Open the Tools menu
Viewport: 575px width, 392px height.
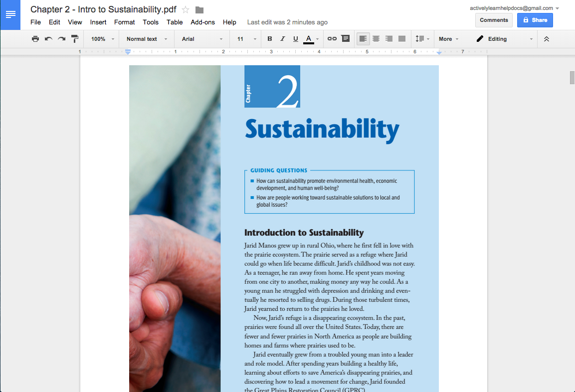coord(151,22)
